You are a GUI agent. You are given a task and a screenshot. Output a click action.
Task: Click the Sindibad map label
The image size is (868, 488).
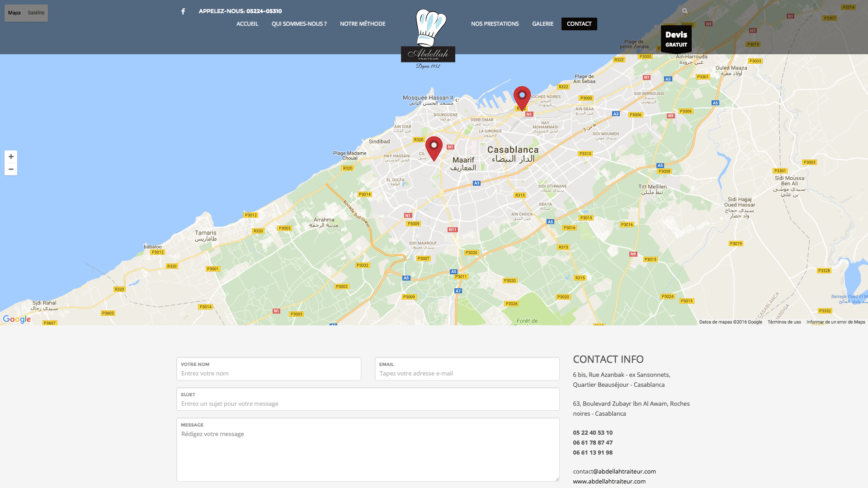click(379, 141)
